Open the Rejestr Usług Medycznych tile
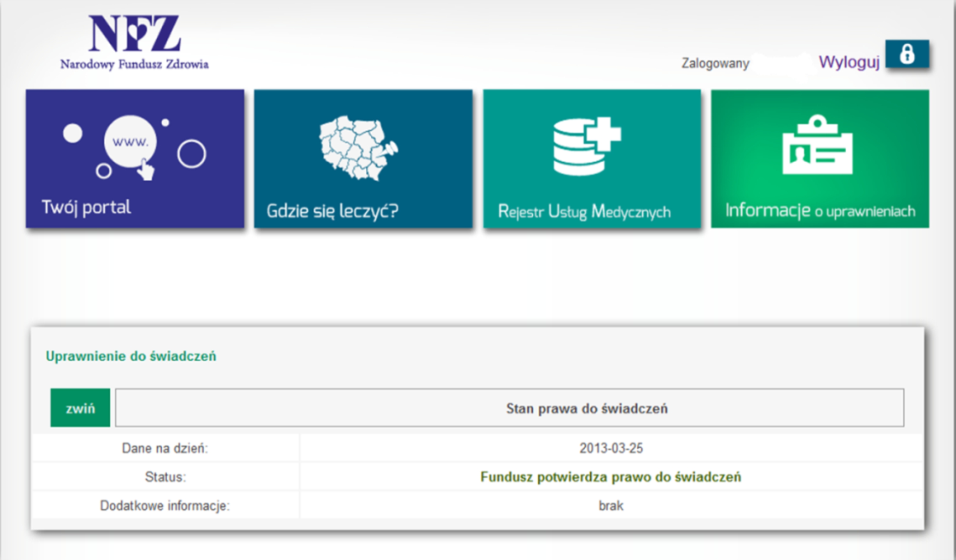This screenshot has height=560, width=956. click(592, 159)
